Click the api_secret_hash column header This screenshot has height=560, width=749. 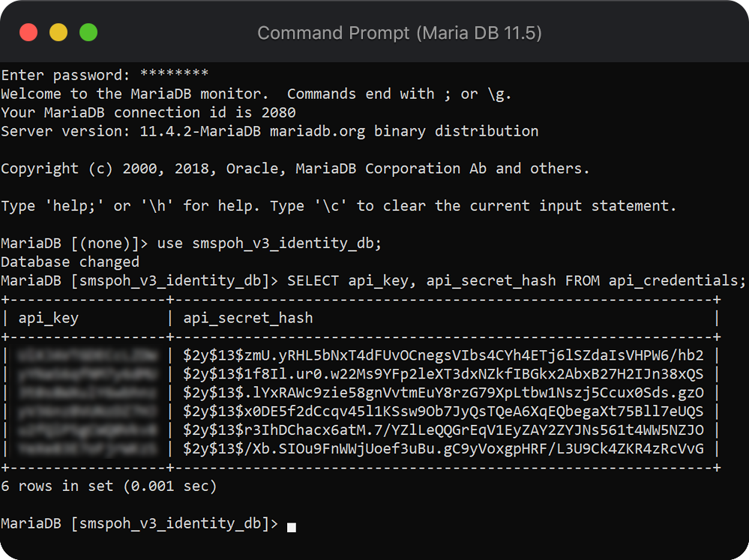click(x=247, y=319)
